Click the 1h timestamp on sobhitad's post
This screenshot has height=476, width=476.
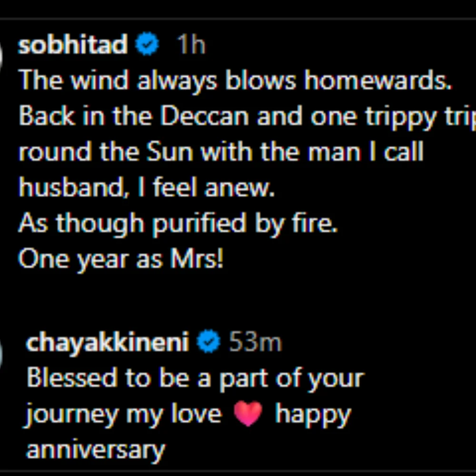pyautogui.click(x=190, y=45)
